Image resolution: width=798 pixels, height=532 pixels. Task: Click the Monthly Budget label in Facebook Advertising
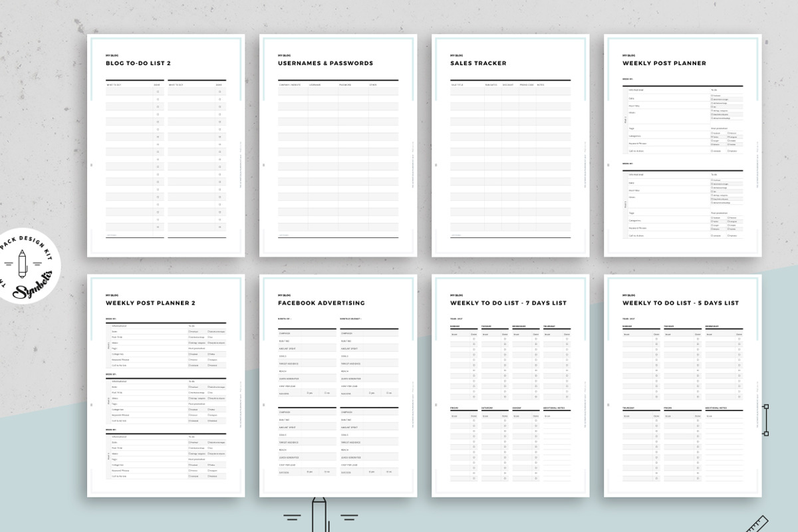coord(350,319)
